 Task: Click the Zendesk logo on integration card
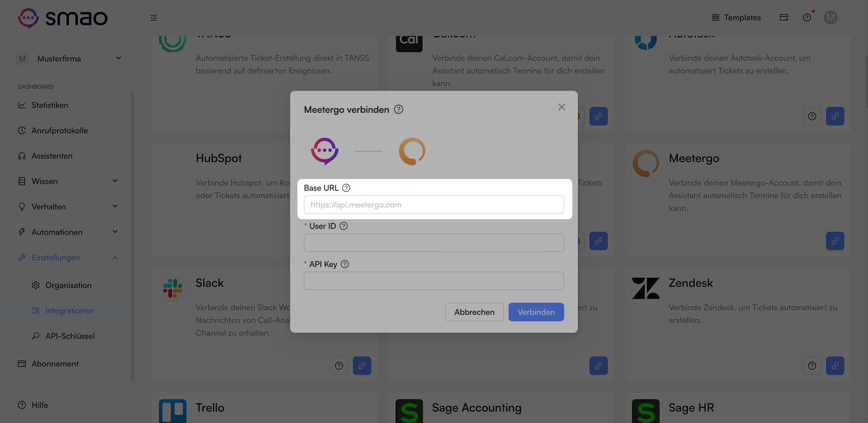pos(645,288)
